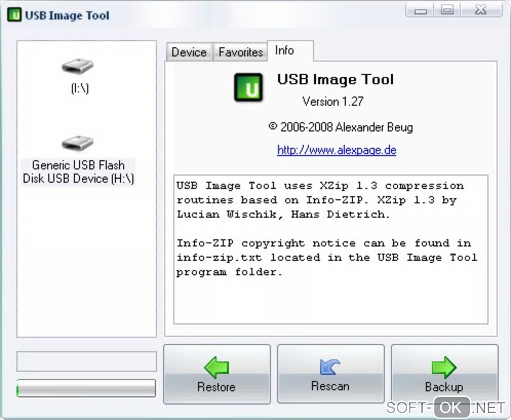The image size is (511, 420).
Task: Click the "Version 1.27" text
Action: tap(333, 101)
